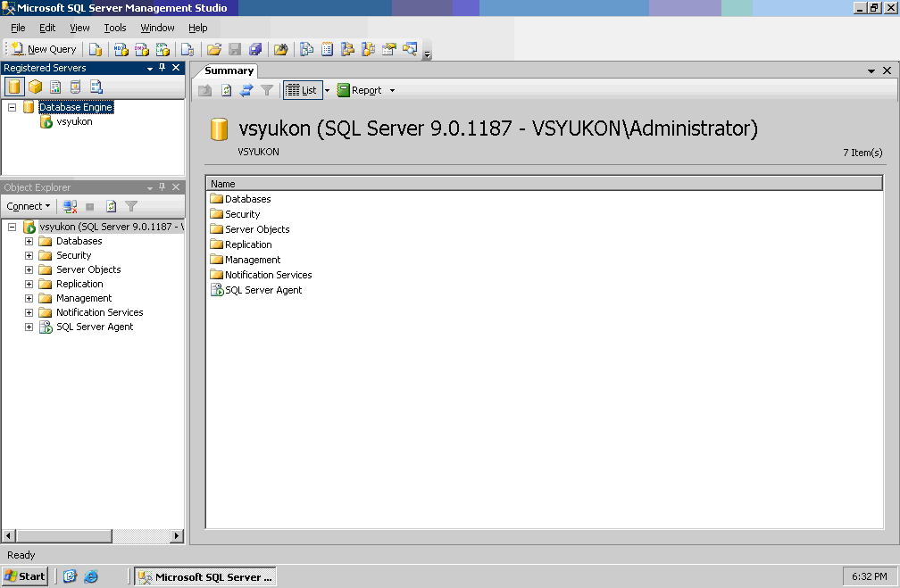Expand the Databases node in Object Explorer
The height and width of the screenshot is (588, 900).
[28, 241]
